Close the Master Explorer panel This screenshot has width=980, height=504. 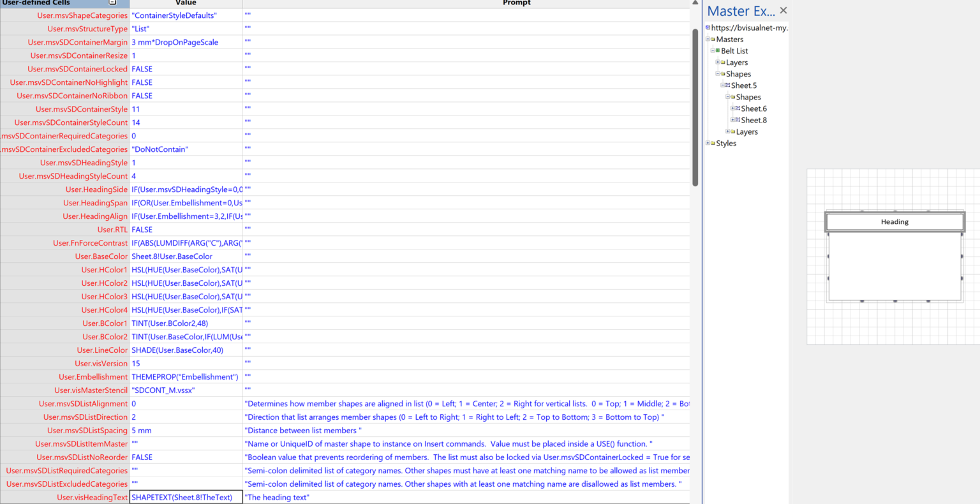[783, 10]
